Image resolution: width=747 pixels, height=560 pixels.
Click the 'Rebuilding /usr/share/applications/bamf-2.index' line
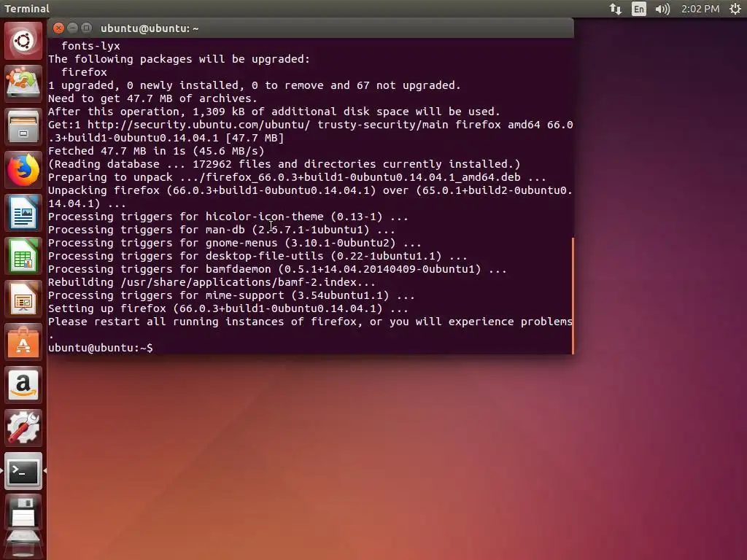212,282
